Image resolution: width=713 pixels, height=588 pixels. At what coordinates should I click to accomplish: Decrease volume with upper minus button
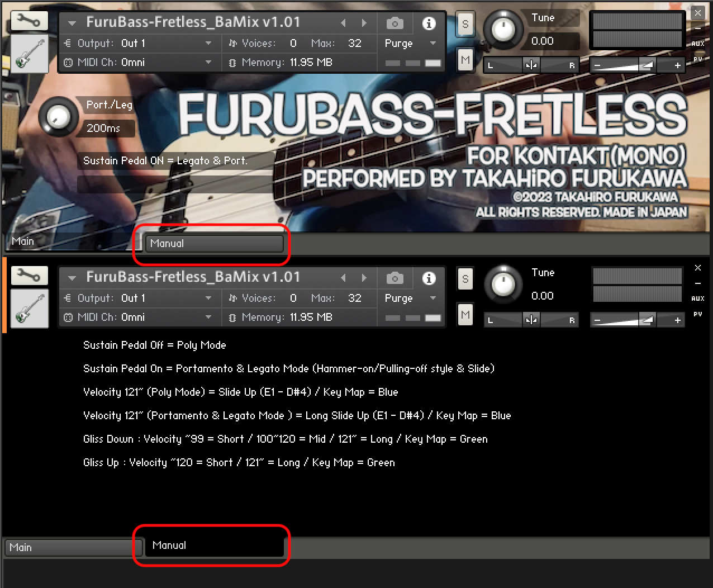(597, 65)
